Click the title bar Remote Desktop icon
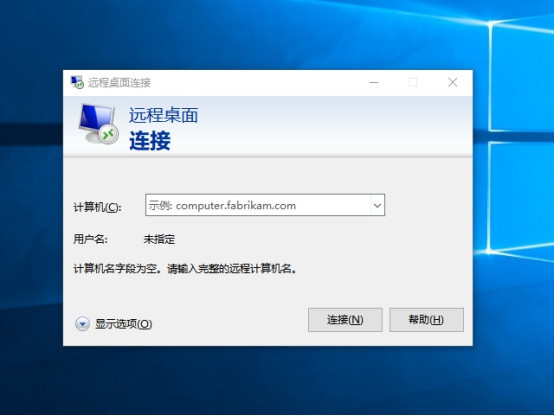This screenshot has height=416, width=554. coord(77,82)
